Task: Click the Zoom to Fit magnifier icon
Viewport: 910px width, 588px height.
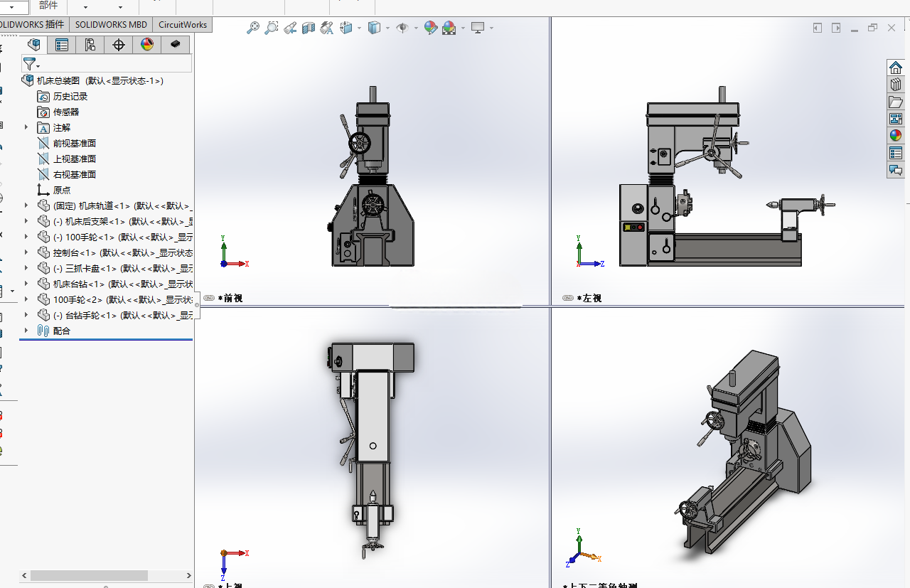Action: (x=252, y=28)
